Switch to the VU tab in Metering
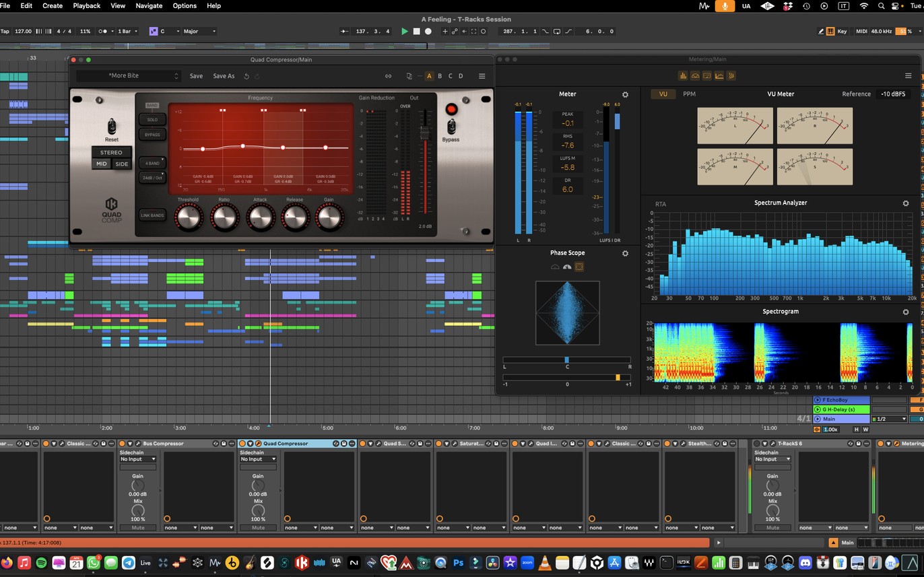The image size is (924, 577). pyautogui.click(x=663, y=94)
